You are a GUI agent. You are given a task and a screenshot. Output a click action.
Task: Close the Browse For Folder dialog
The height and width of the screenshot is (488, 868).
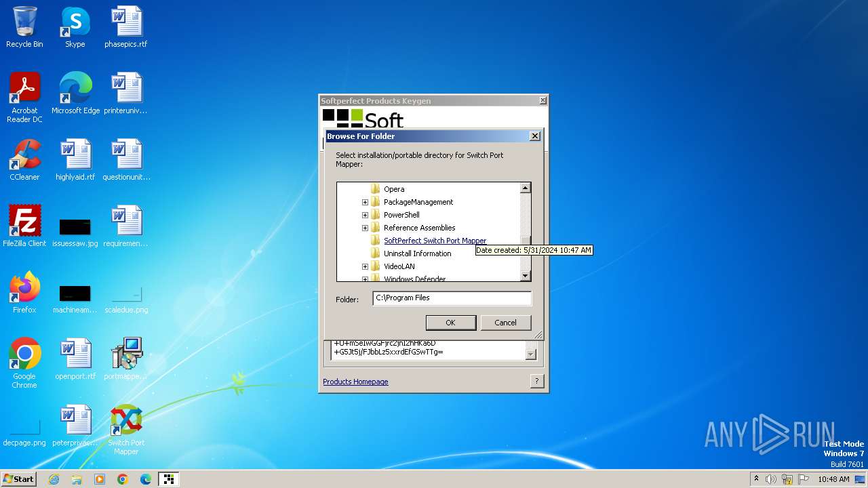point(534,136)
